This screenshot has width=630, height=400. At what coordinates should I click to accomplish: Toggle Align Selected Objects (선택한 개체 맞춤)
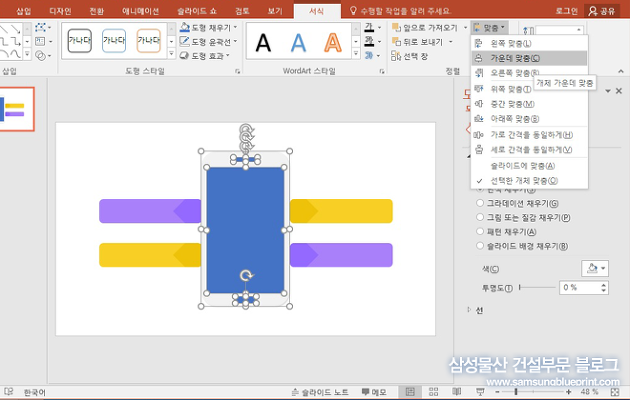pos(529,181)
